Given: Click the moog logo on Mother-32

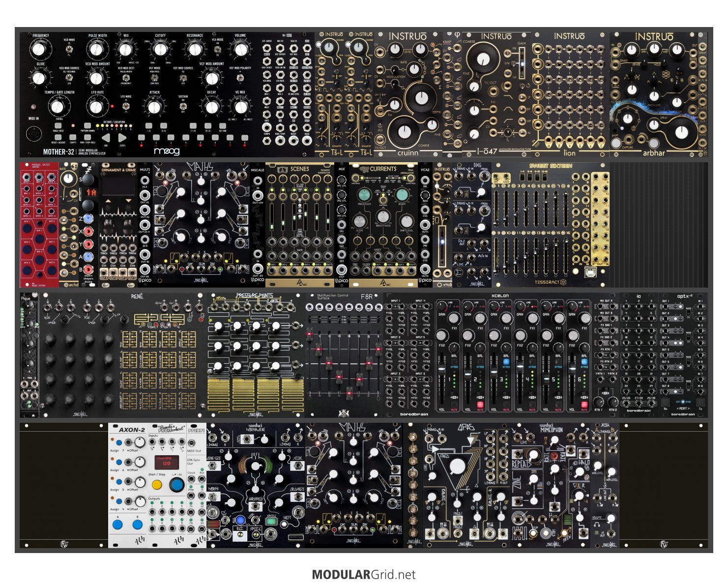Looking at the screenshot, I should (167, 152).
